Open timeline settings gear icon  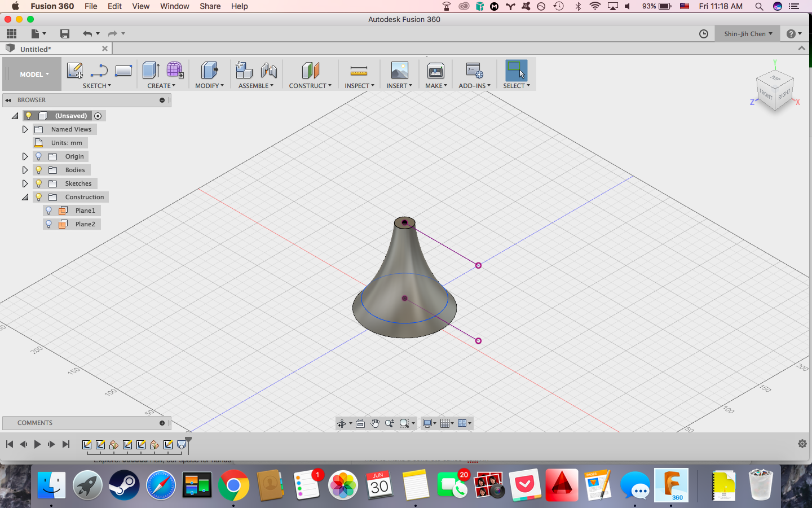point(802,444)
